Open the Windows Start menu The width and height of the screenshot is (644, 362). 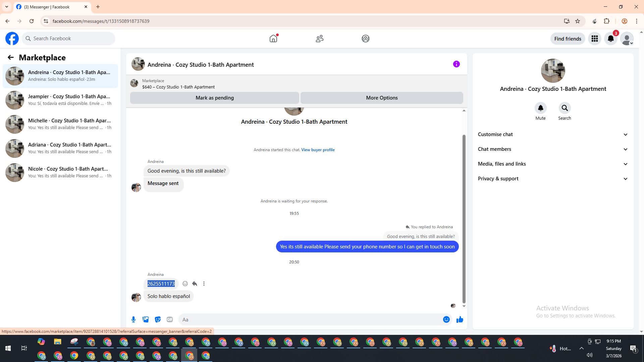tap(8, 348)
